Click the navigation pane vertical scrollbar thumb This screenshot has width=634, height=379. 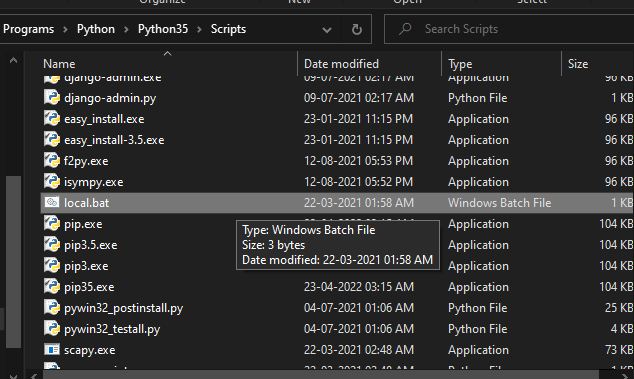(13, 262)
